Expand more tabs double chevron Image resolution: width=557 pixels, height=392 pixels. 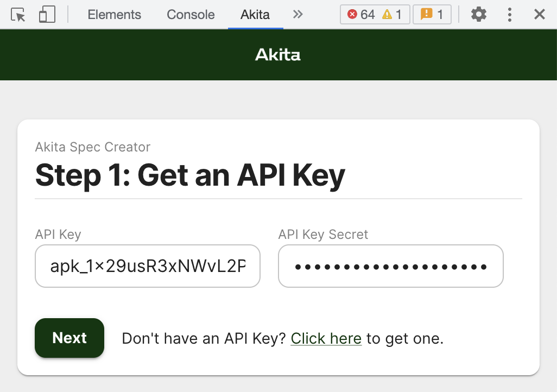[x=298, y=15]
